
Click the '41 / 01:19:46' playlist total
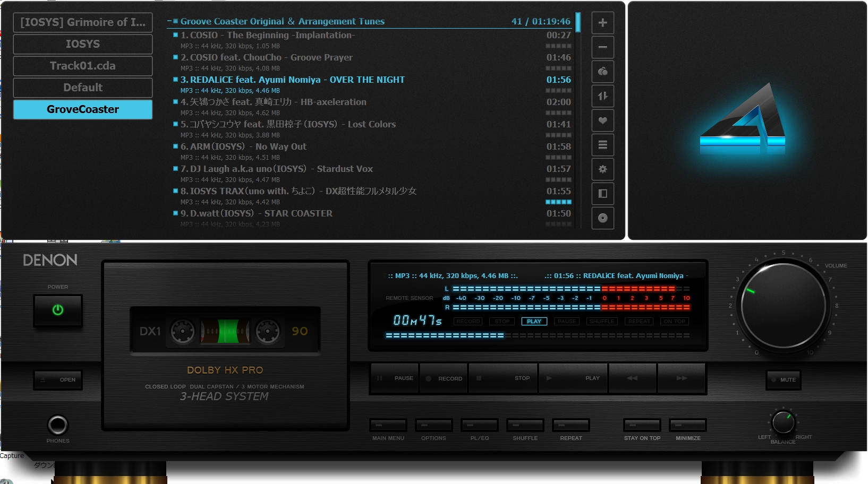(x=541, y=21)
